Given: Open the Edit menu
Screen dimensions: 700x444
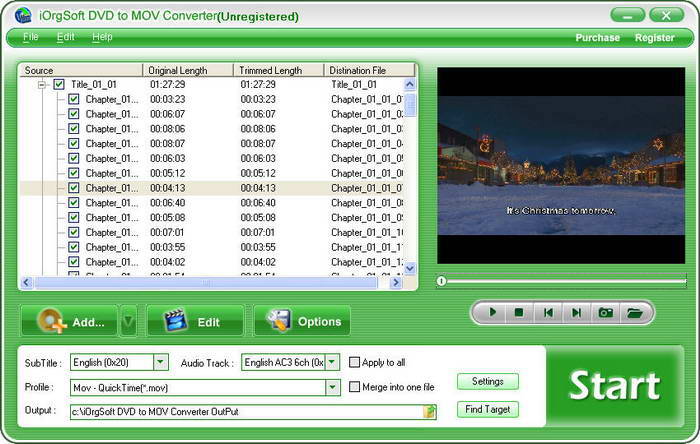Looking at the screenshot, I should (x=66, y=37).
